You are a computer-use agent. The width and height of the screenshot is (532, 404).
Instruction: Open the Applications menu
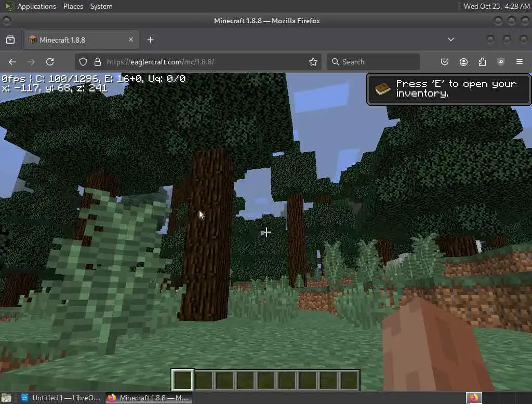click(x=37, y=6)
